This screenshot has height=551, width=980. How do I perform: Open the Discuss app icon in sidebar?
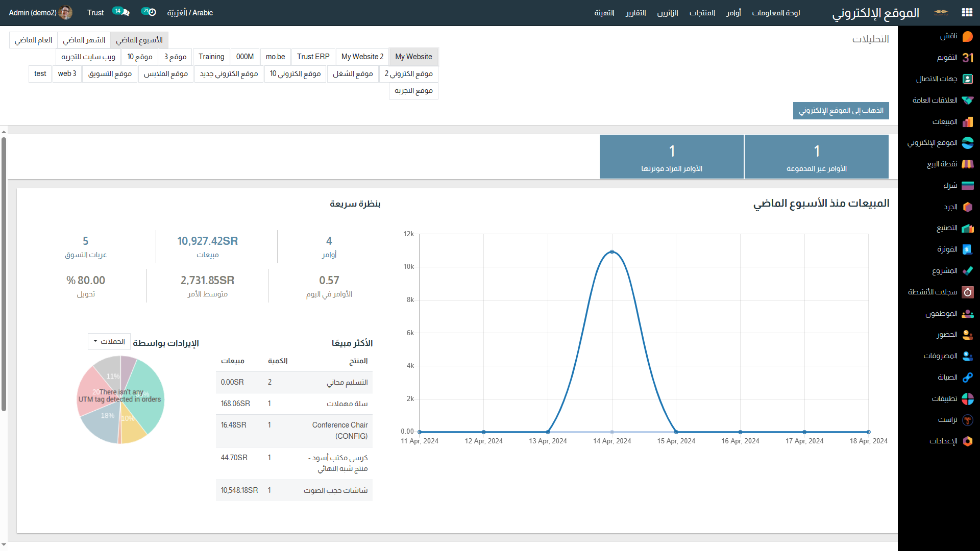click(x=967, y=37)
